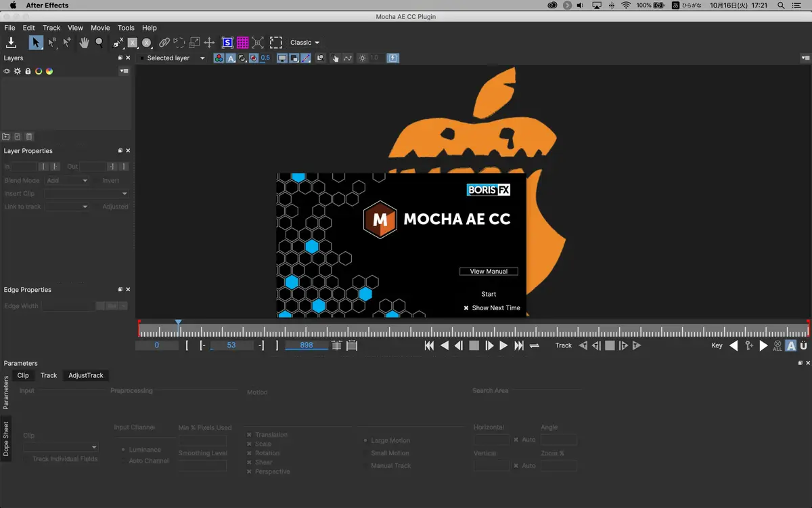Activate the Zoom magnifier tool
This screenshot has height=508, width=812.
click(x=99, y=43)
